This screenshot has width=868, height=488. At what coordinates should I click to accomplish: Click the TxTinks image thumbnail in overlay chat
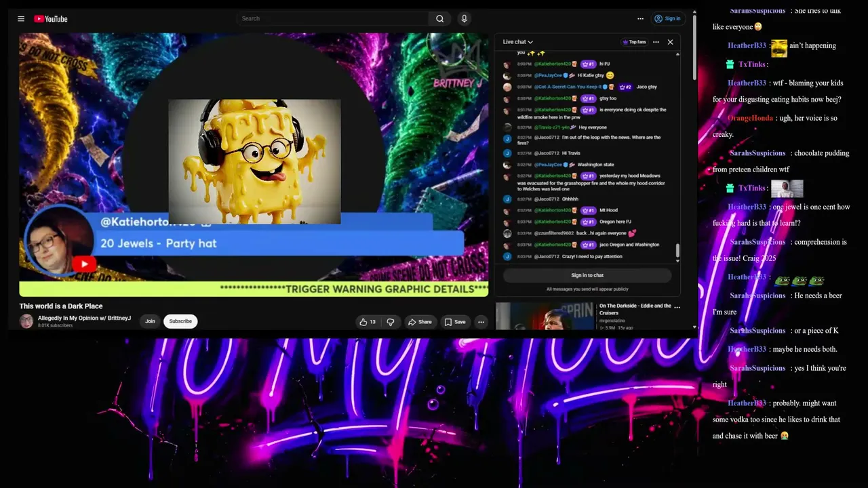[787, 188]
